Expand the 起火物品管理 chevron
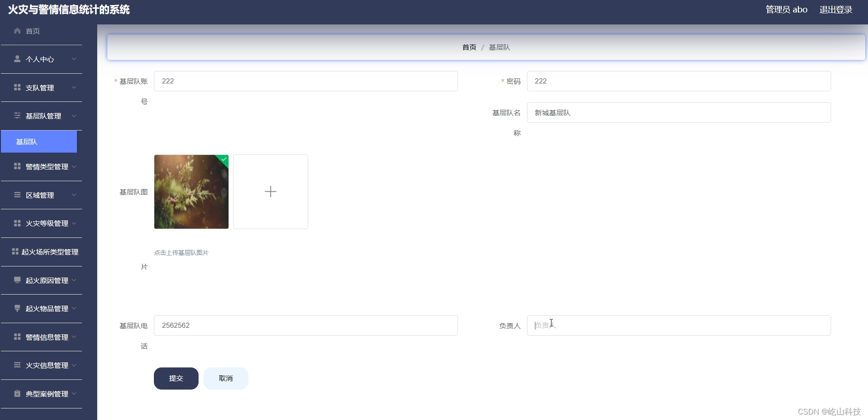This screenshot has height=420, width=868. point(74,308)
